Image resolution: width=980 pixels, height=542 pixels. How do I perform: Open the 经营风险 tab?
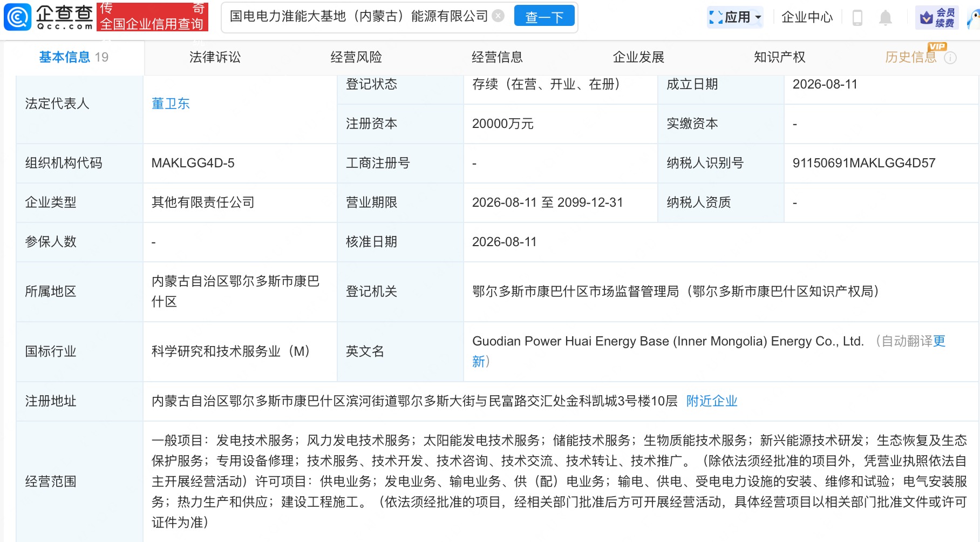tap(356, 57)
